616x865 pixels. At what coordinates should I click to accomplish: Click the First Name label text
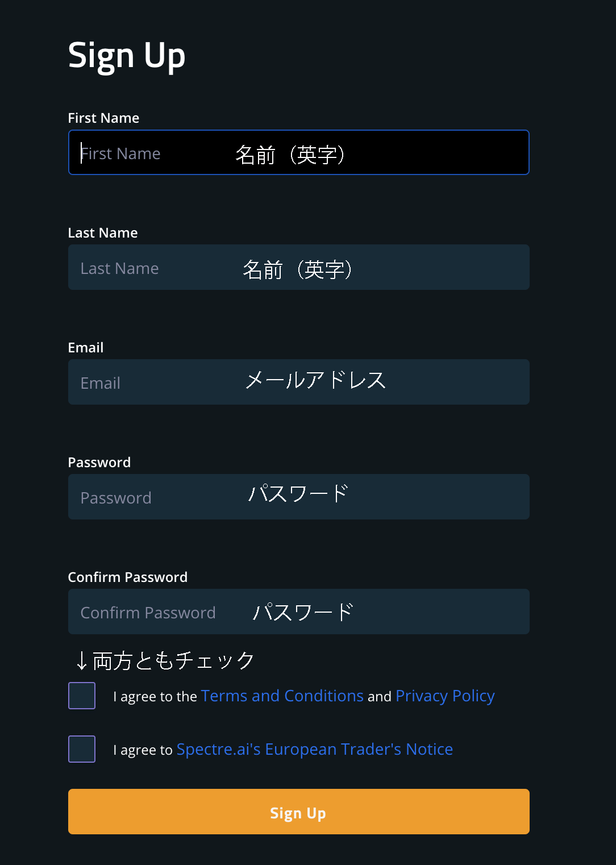[x=103, y=118]
